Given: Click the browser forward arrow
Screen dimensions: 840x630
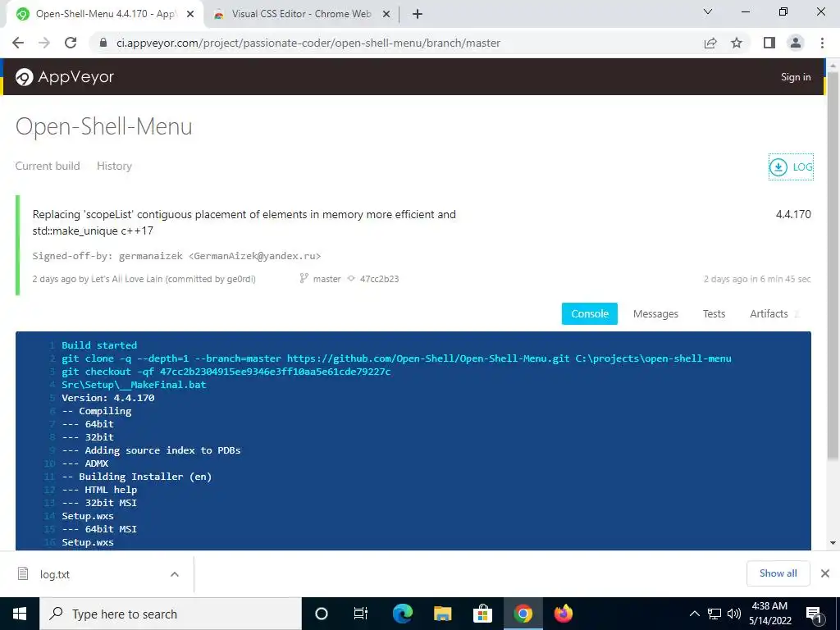Looking at the screenshot, I should pyautogui.click(x=44, y=43).
